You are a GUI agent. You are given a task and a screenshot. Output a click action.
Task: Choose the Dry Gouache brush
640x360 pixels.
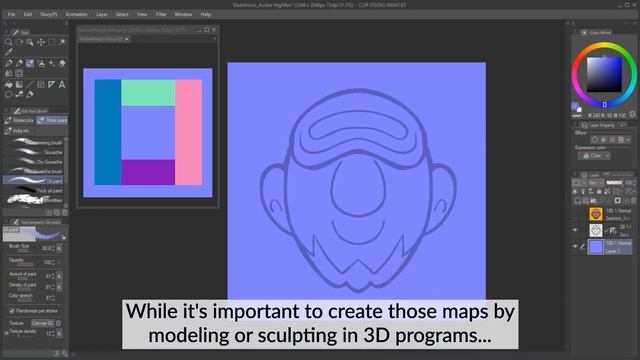tap(34, 162)
